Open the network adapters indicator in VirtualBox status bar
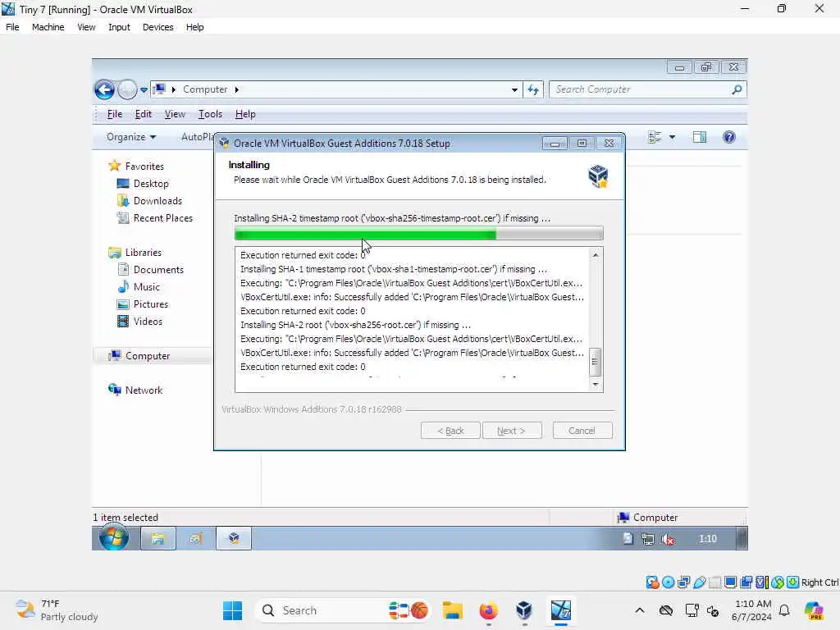 (683, 582)
